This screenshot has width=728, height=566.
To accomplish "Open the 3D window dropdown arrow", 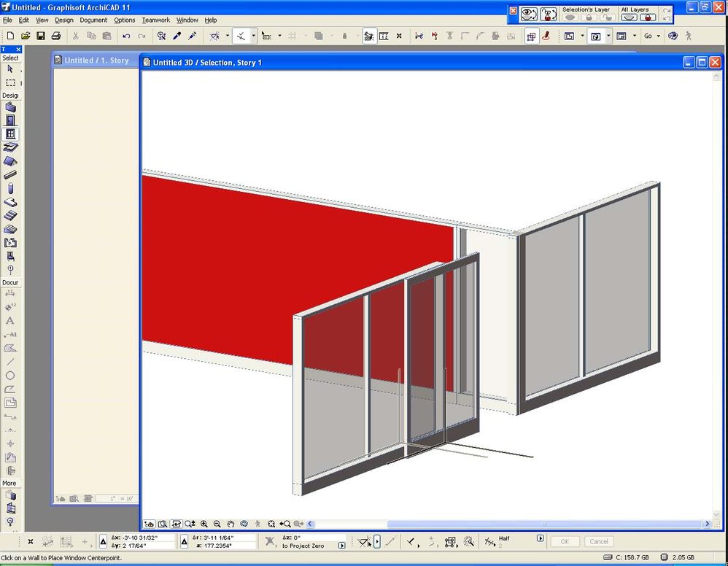I will coord(608,36).
